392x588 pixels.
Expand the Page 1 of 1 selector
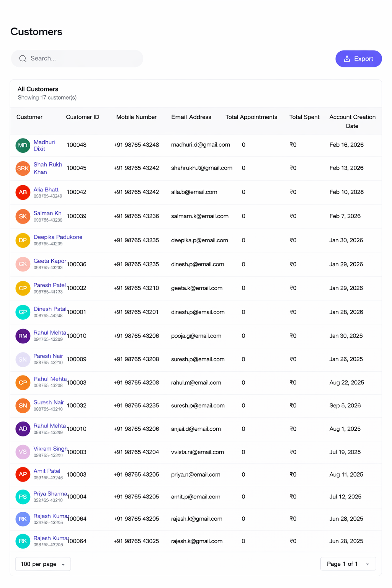click(348, 564)
